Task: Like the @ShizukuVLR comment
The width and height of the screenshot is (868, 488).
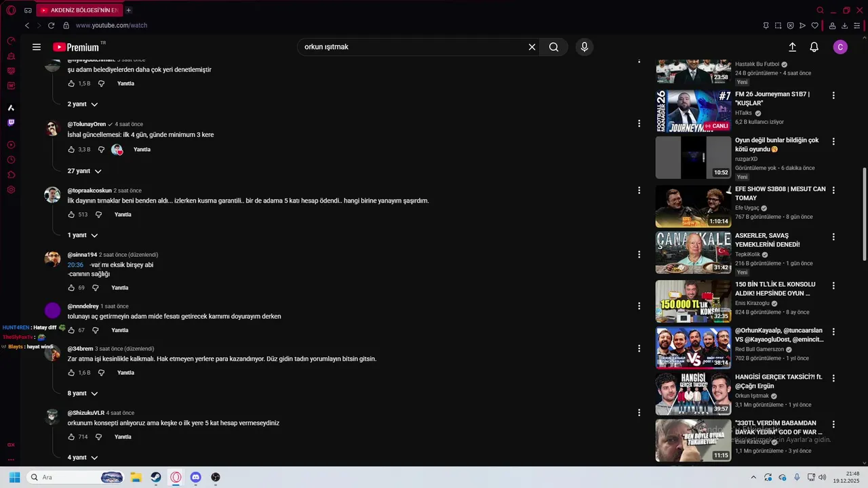Action: [71, 437]
